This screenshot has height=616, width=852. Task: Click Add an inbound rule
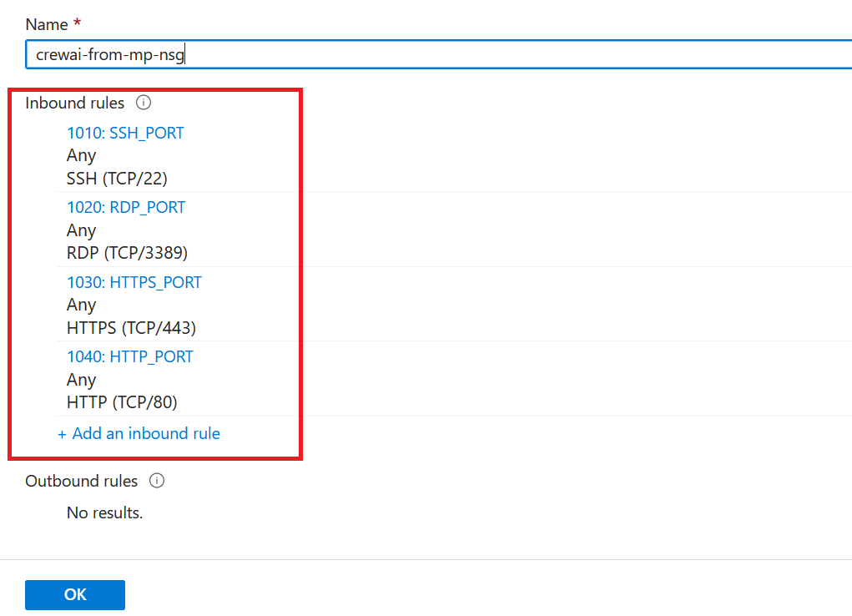tap(139, 433)
